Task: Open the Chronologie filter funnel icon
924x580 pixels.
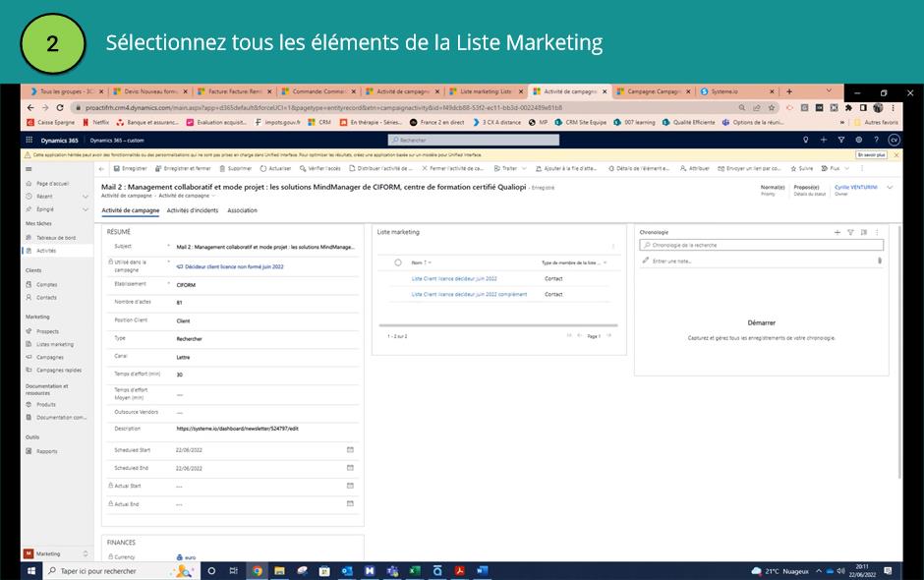Action: 850,232
